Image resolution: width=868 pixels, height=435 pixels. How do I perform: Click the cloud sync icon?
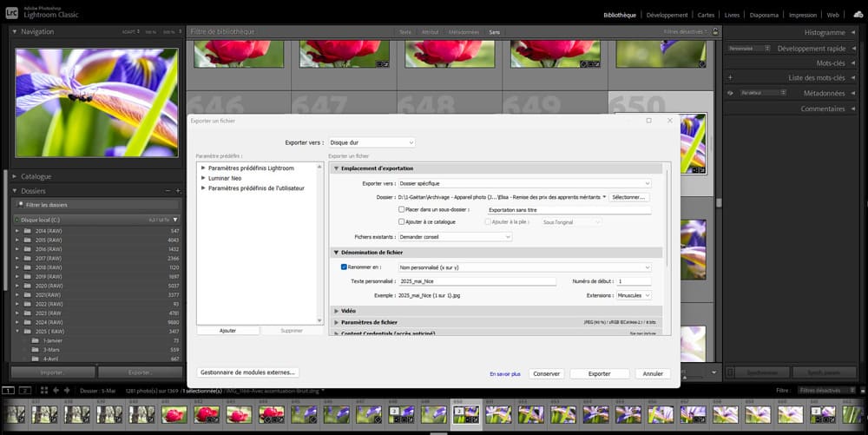(858, 15)
